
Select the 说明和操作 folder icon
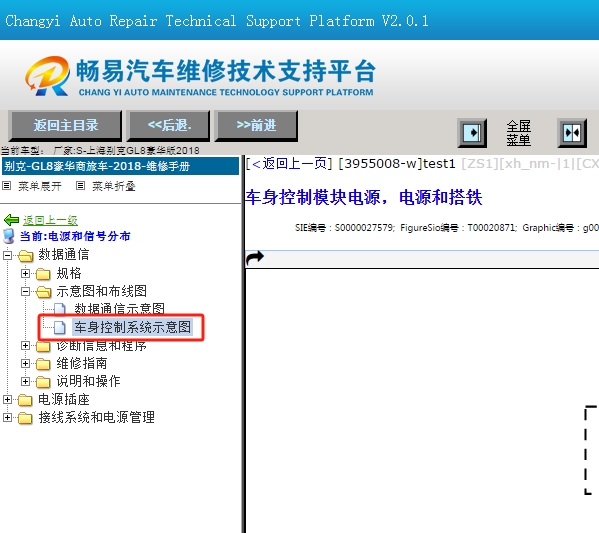(43, 382)
